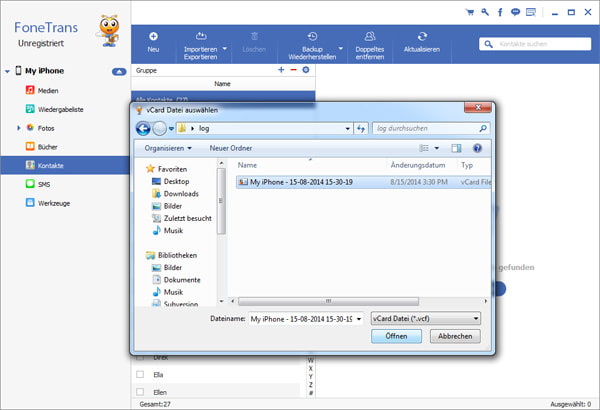This screenshot has width=600, height=410.
Task: Click the shopping cart icon in title bar
Action: 470,12
